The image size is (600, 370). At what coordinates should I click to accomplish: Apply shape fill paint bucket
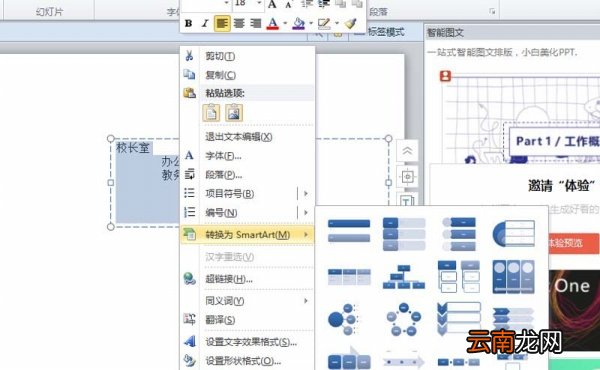click(298, 24)
